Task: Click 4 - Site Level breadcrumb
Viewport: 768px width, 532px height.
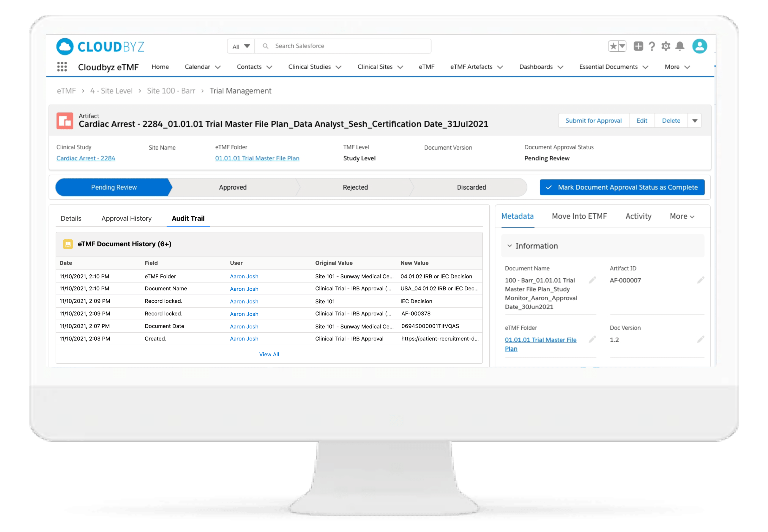Action: [x=111, y=91]
